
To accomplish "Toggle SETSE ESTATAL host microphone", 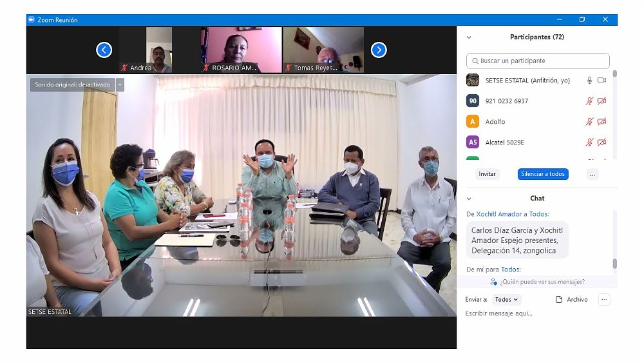I will click(589, 80).
